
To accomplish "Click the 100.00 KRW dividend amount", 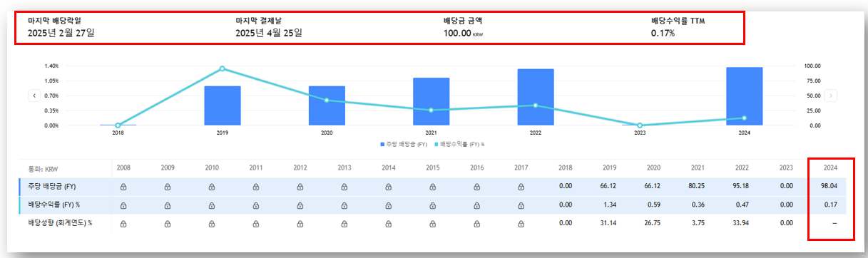I will [464, 33].
